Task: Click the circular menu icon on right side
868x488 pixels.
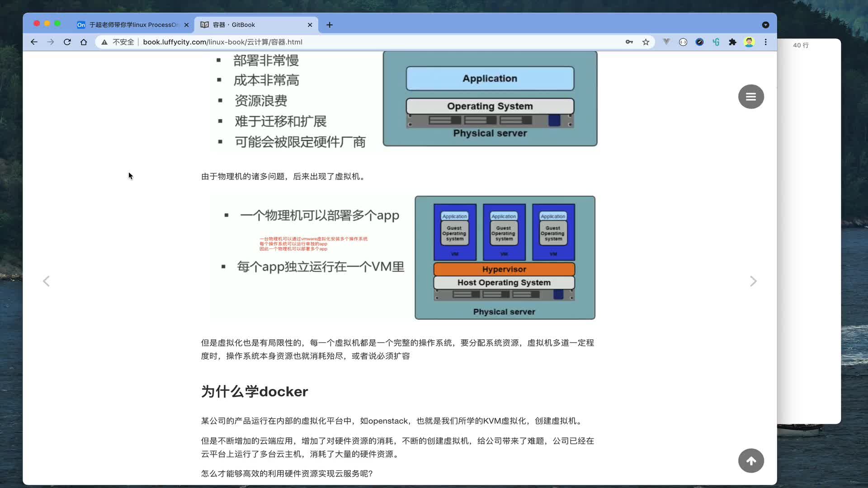Action: click(x=750, y=97)
